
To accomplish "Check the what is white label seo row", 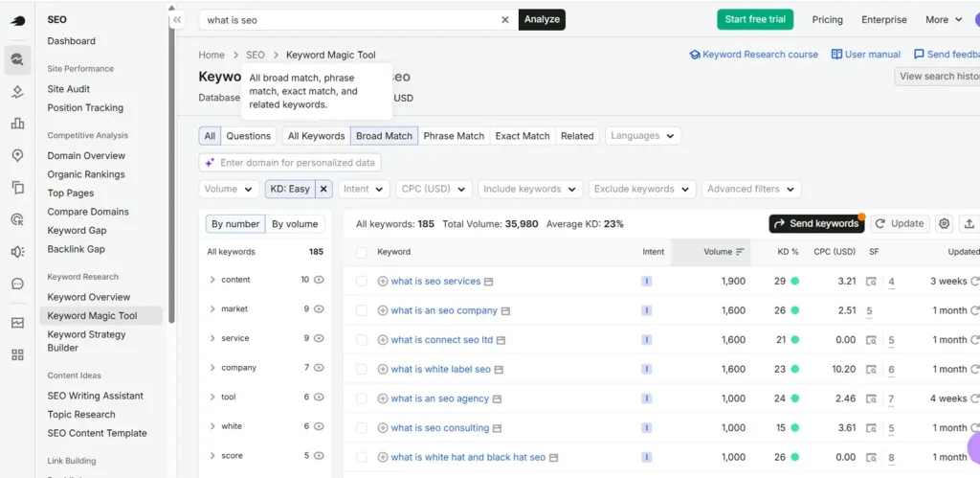I will pos(361,369).
